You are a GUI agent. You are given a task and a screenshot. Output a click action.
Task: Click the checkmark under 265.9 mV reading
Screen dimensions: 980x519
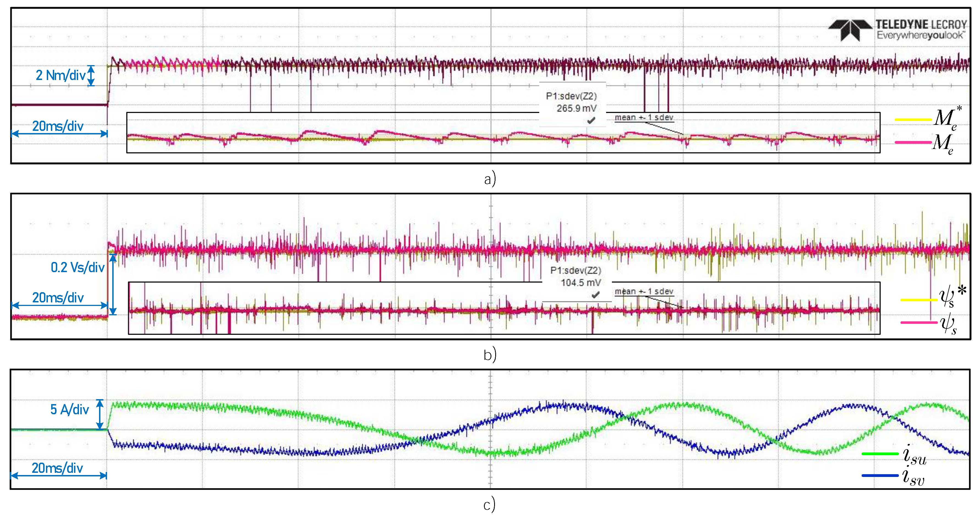591,120
